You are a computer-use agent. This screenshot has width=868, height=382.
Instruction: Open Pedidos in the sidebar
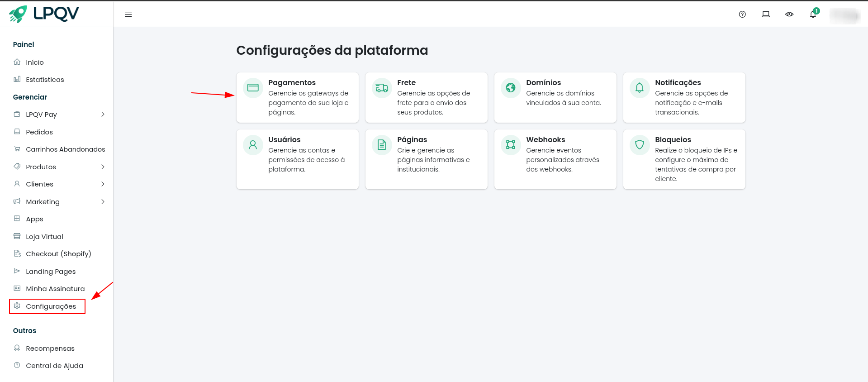point(39,132)
